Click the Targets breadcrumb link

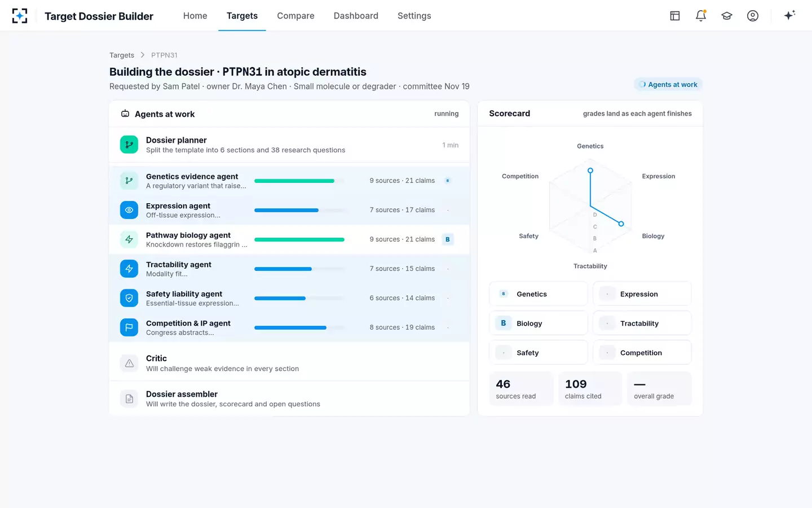(x=122, y=55)
